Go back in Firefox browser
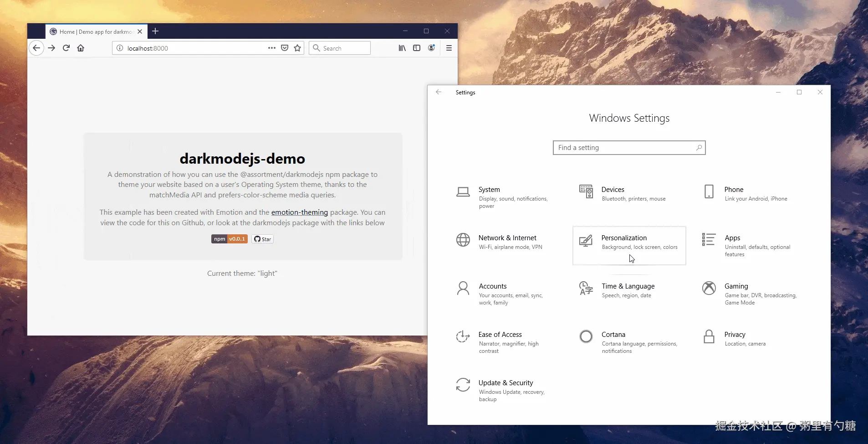The height and width of the screenshot is (444, 868). (36, 48)
